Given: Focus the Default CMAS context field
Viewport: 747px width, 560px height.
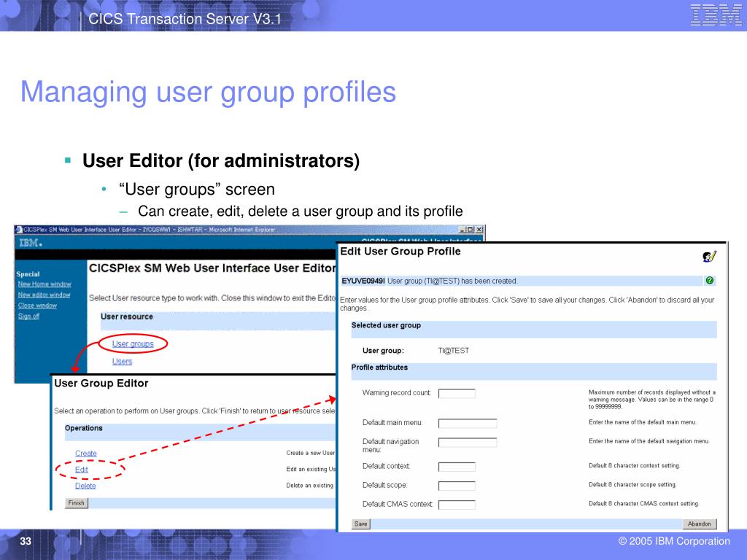Looking at the screenshot, I should click(457, 505).
